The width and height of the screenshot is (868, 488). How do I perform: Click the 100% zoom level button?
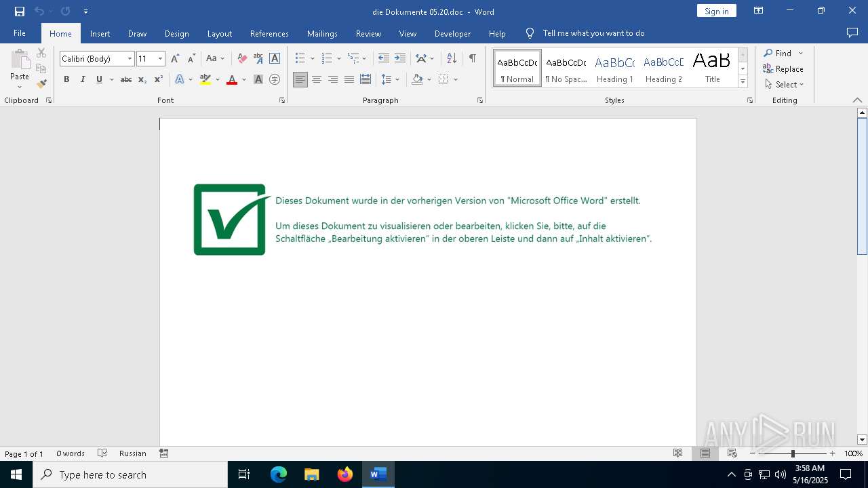point(854,453)
